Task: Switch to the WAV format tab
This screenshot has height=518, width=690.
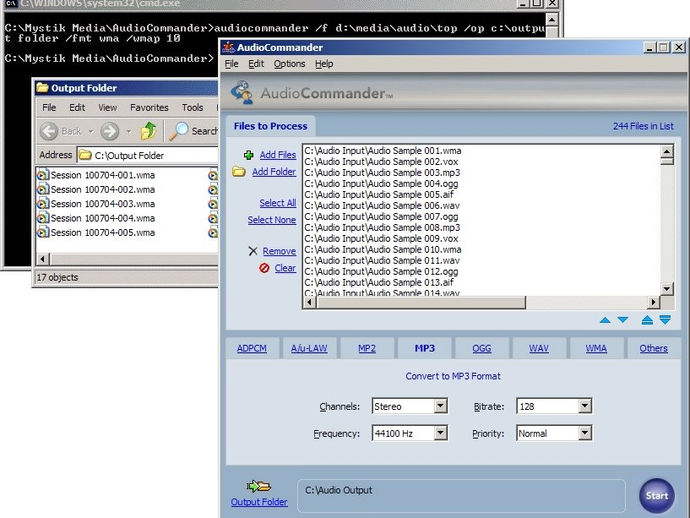Action: [x=539, y=348]
